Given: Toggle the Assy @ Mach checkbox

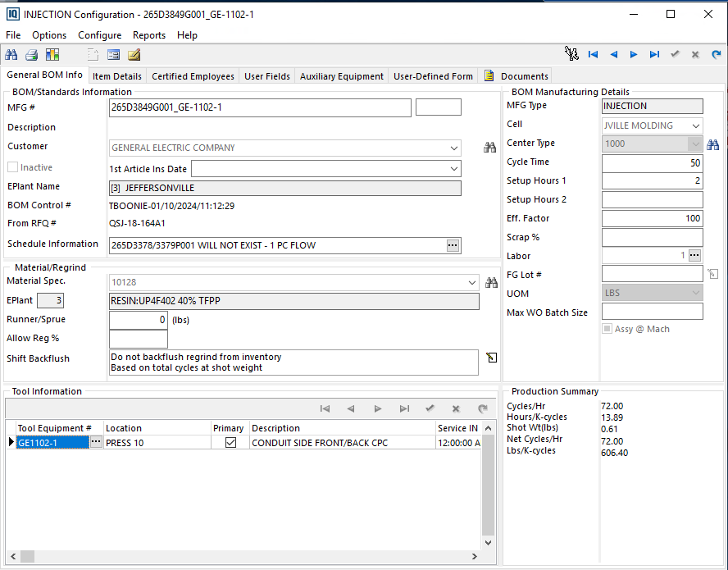Looking at the screenshot, I should click(607, 329).
